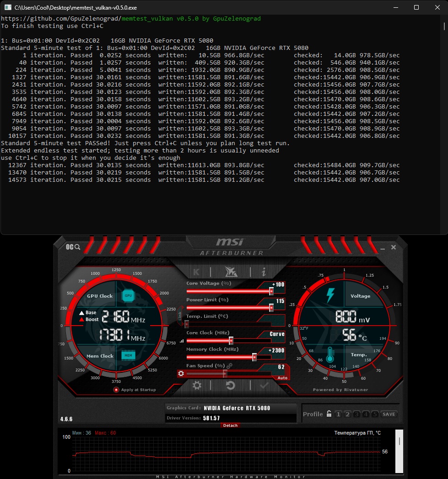Viewport: 448px width, 479px height.
Task: Apply settings with the checkmark button
Action: tap(264, 385)
